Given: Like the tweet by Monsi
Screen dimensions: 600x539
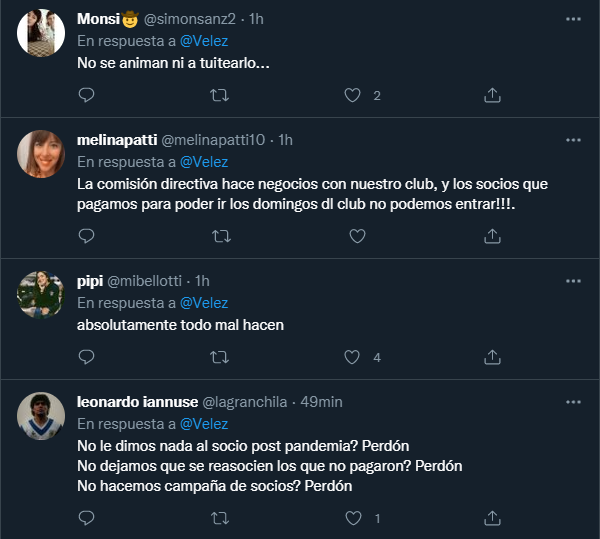Looking at the screenshot, I should (352, 95).
